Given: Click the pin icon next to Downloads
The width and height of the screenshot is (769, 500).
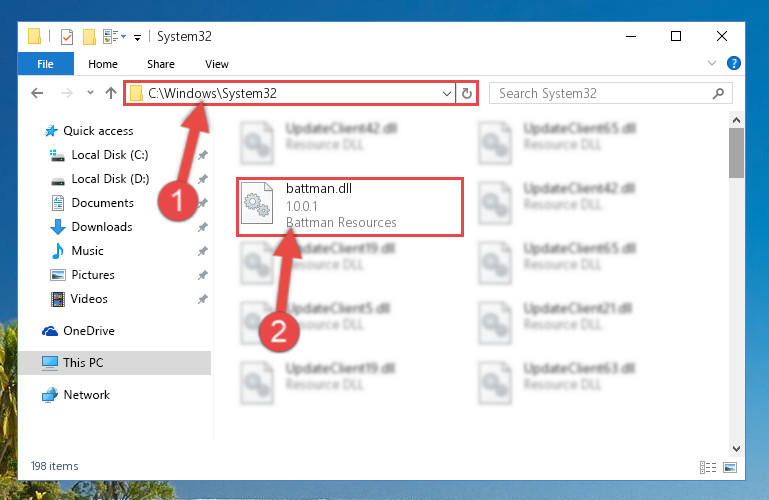Looking at the screenshot, I should (x=202, y=227).
